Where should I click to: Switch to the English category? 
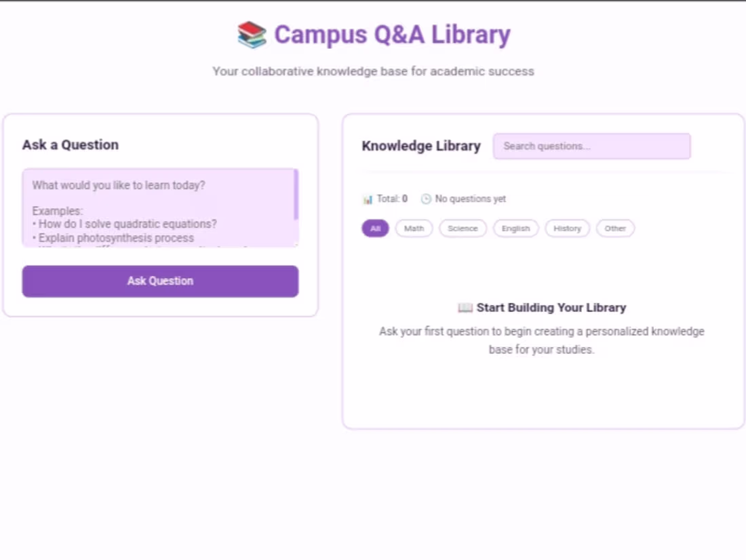(515, 228)
